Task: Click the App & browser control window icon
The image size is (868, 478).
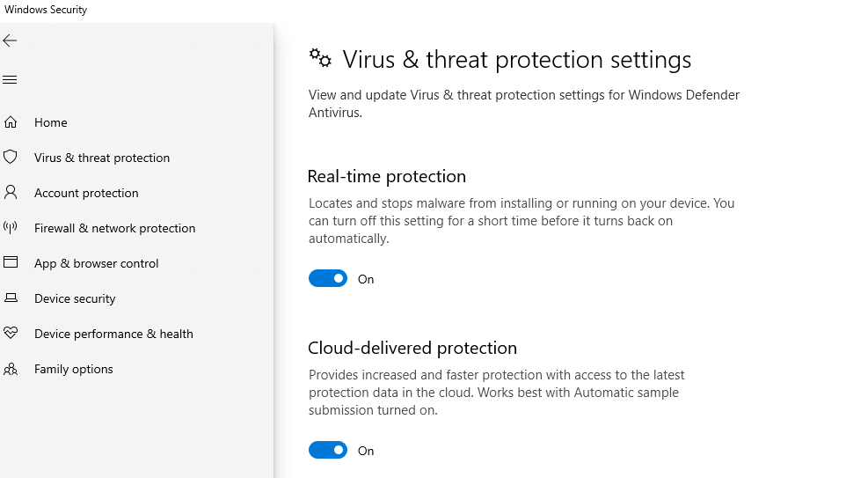Action: tap(11, 263)
